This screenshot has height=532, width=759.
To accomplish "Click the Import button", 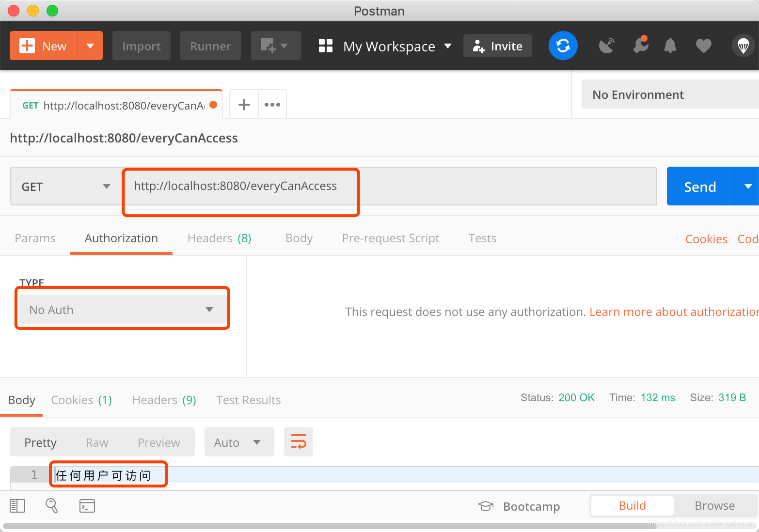I will click(x=142, y=46).
